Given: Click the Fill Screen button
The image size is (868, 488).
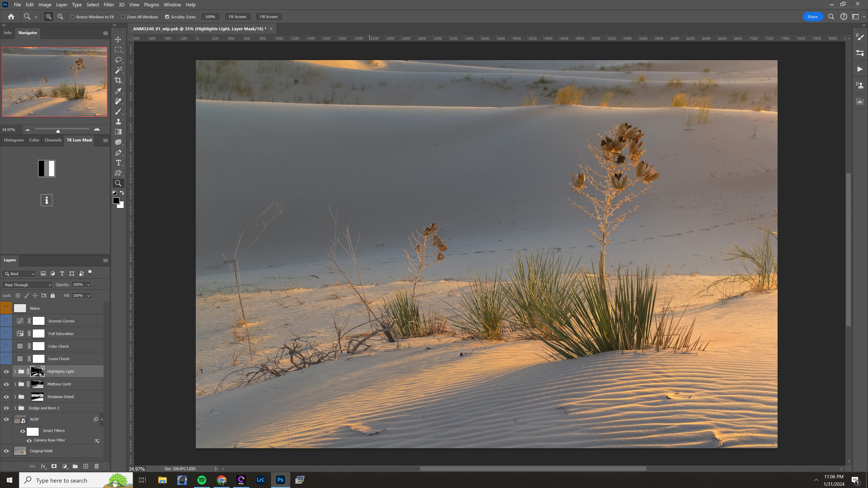Looking at the screenshot, I should [x=269, y=16].
